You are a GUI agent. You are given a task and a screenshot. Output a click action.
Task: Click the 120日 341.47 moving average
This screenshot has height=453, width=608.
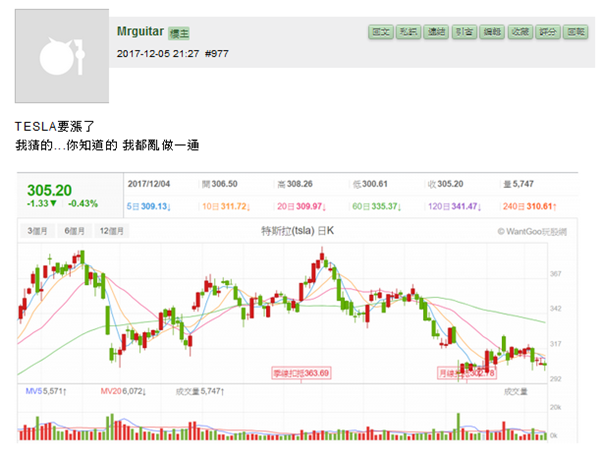pos(454,206)
